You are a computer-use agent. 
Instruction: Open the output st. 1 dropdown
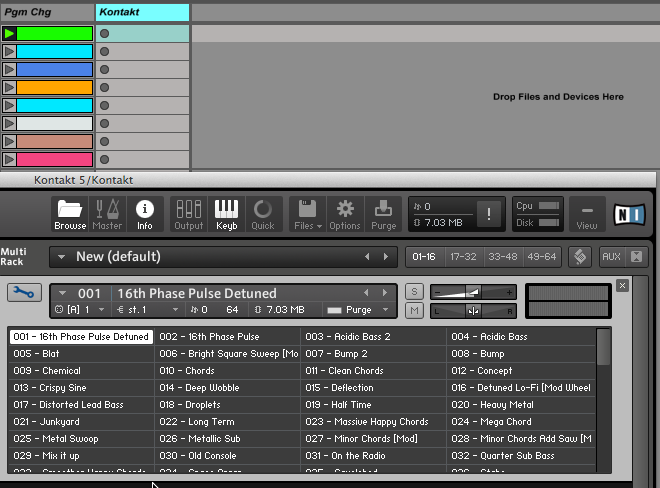147,310
